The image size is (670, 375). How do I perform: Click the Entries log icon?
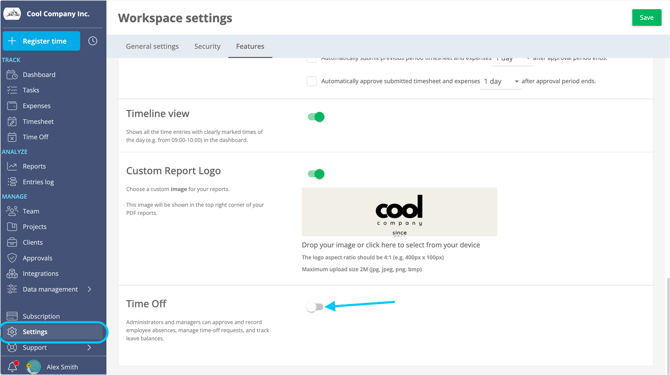click(x=12, y=182)
